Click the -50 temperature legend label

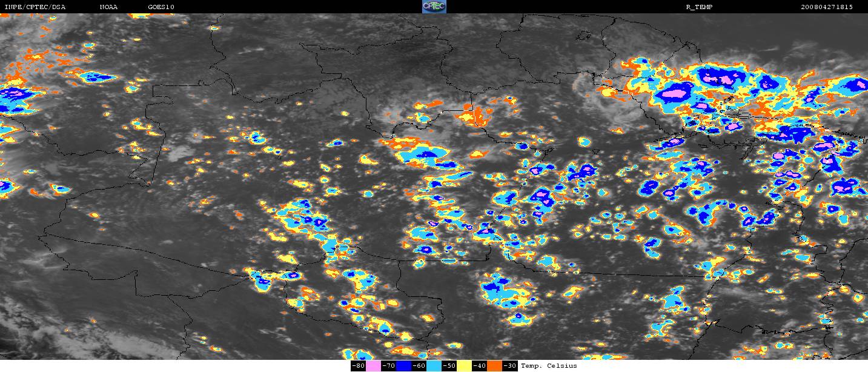point(449,365)
